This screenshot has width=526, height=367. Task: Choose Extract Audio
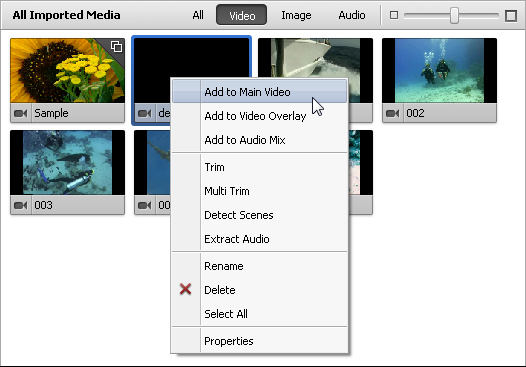(259, 239)
